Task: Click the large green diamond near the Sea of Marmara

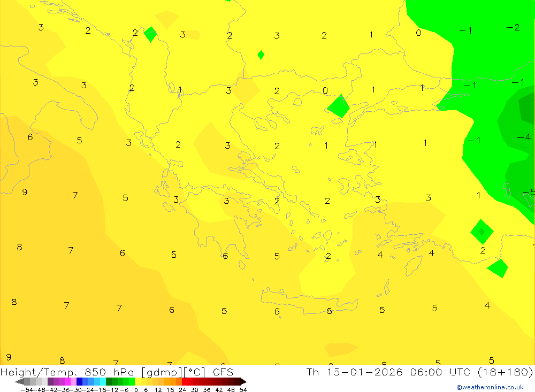Action: coord(338,106)
